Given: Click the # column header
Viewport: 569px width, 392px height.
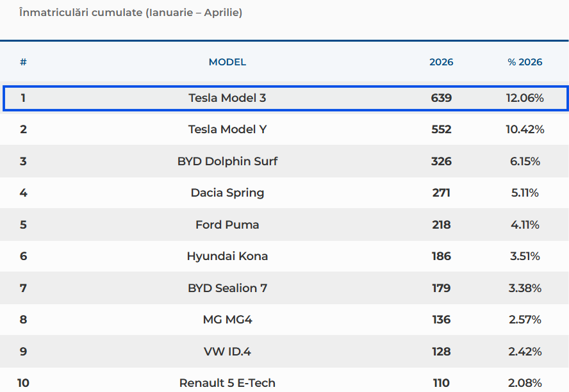Looking at the screenshot, I should pyautogui.click(x=23, y=62).
